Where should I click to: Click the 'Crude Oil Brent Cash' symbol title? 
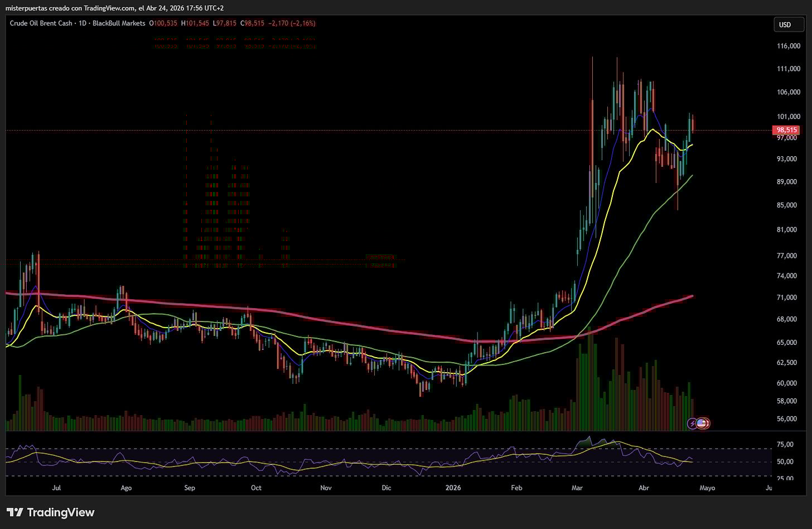tap(41, 23)
